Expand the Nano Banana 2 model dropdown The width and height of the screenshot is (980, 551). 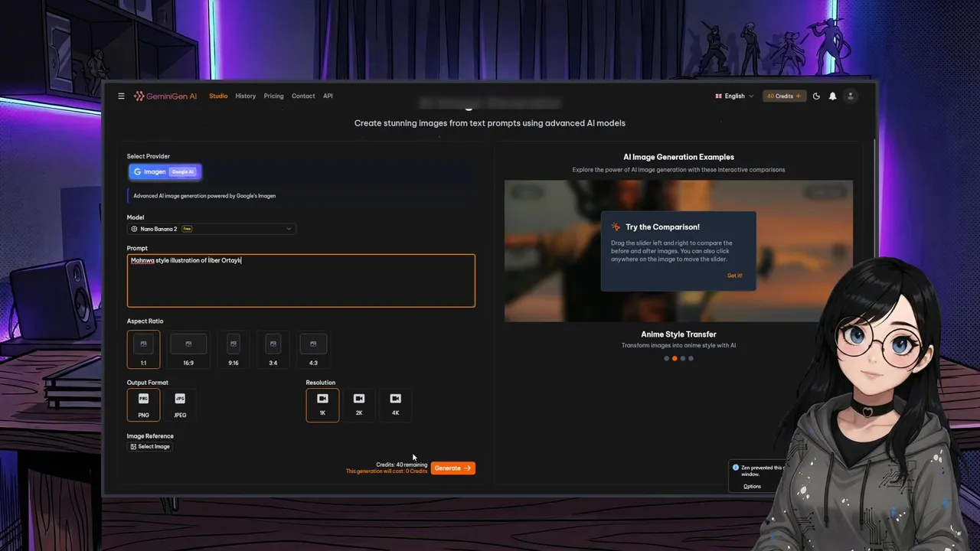[x=211, y=229]
